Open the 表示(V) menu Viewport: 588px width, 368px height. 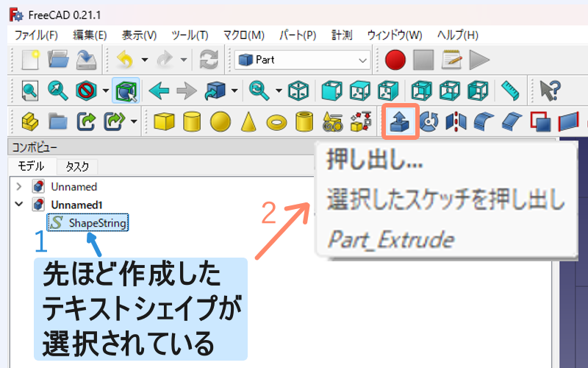(x=139, y=35)
